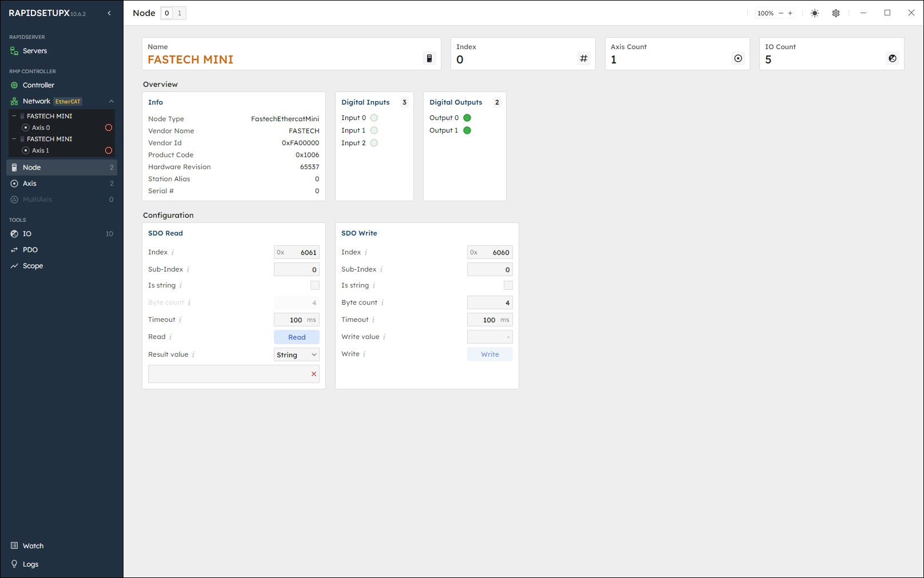Click info icon beside SDO Write Timeout
This screenshot has width=924, height=578.
coord(373,320)
